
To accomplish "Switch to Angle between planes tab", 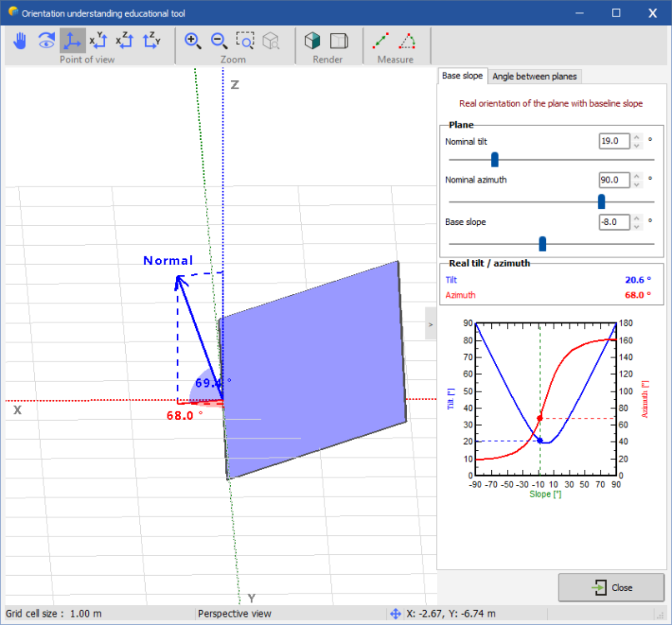I will click(534, 77).
